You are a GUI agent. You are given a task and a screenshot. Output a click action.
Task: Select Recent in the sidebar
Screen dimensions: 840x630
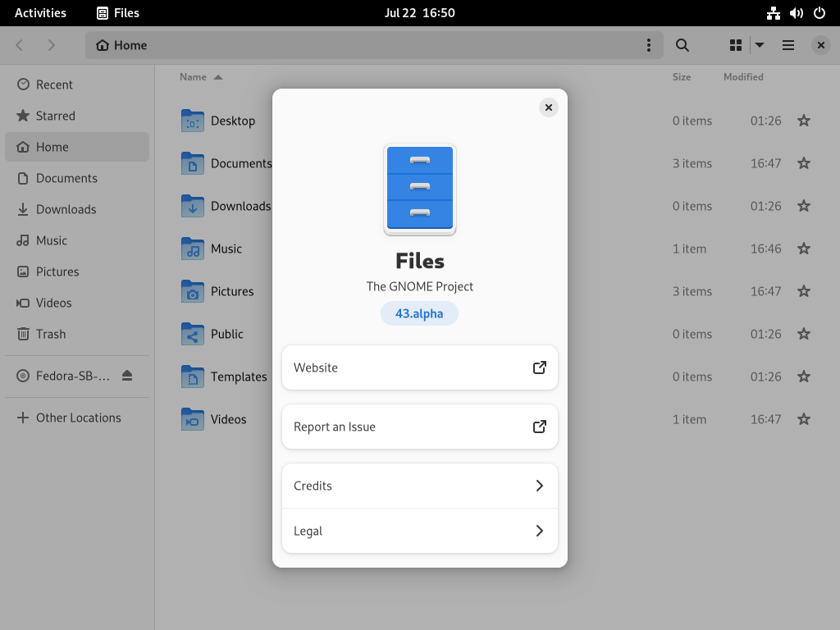77,84
